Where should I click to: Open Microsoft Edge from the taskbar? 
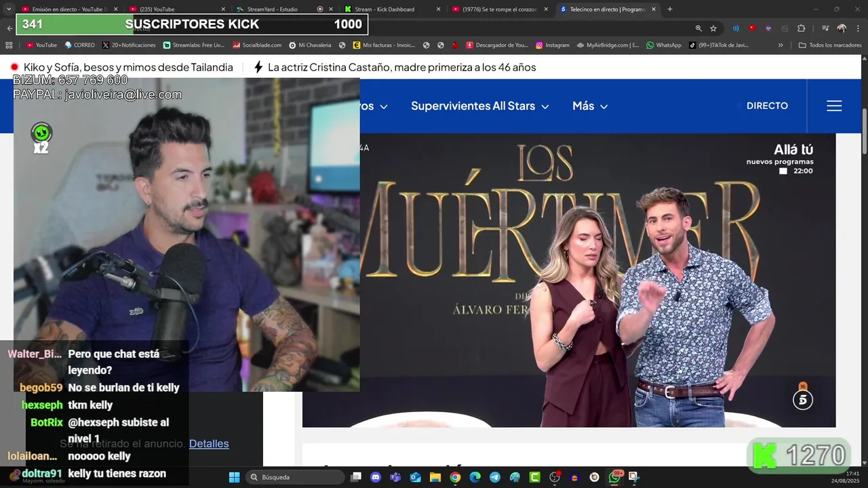pyautogui.click(x=475, y=477)
